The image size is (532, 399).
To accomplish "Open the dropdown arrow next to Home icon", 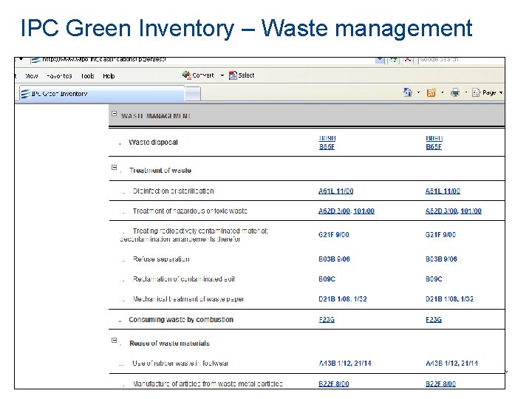I will pyautogui.click(x=418, y=92).
